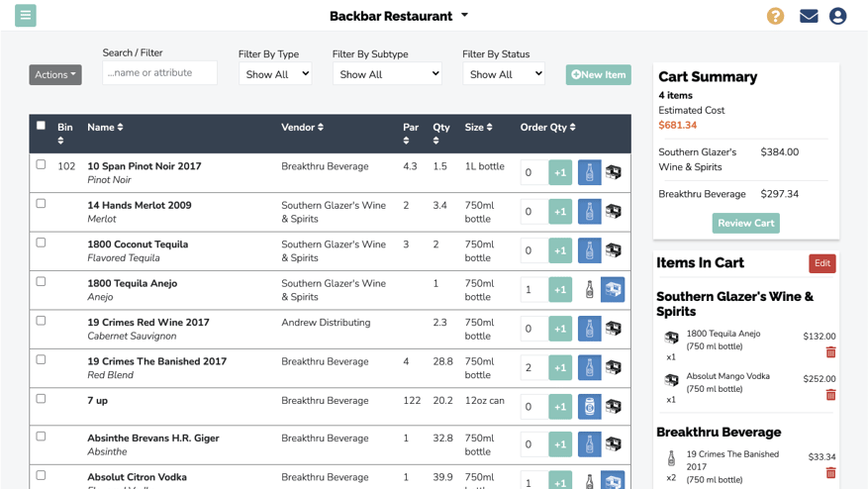Viewport: 868px width, 489px height.
Task: Delete Absolut Mango Vodka from cart
Action: click(x=831, y=395)
